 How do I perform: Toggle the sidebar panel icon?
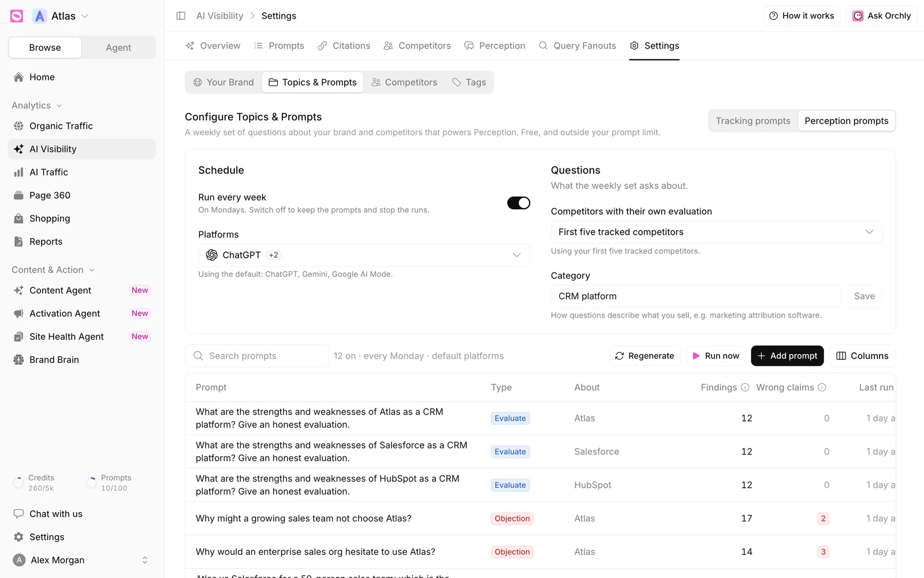(181, 16)
